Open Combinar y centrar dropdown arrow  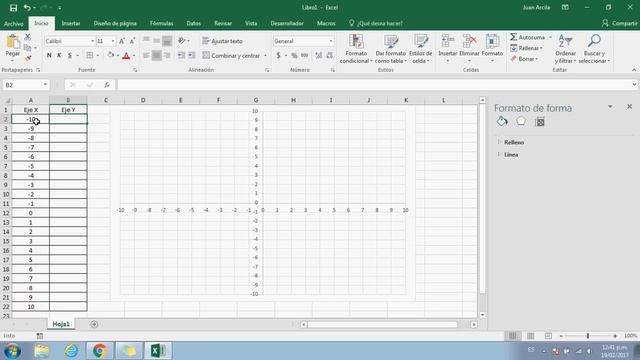tap(265, 56)
